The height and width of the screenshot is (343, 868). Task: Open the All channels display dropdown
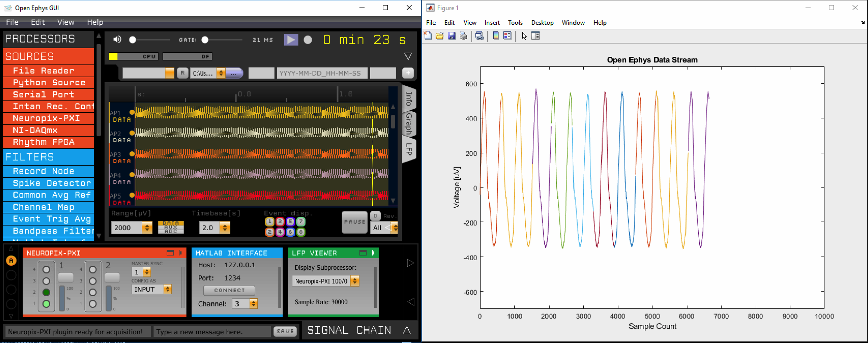(x=384, y=228)
